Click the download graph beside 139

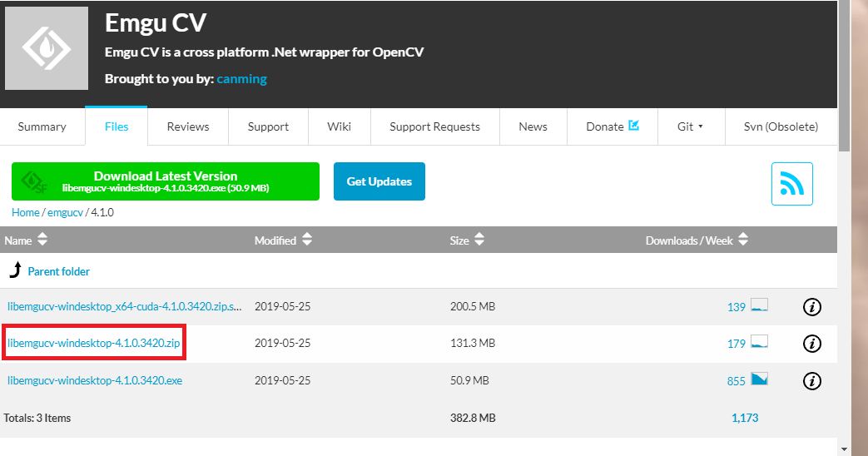[x=759, y=305]
